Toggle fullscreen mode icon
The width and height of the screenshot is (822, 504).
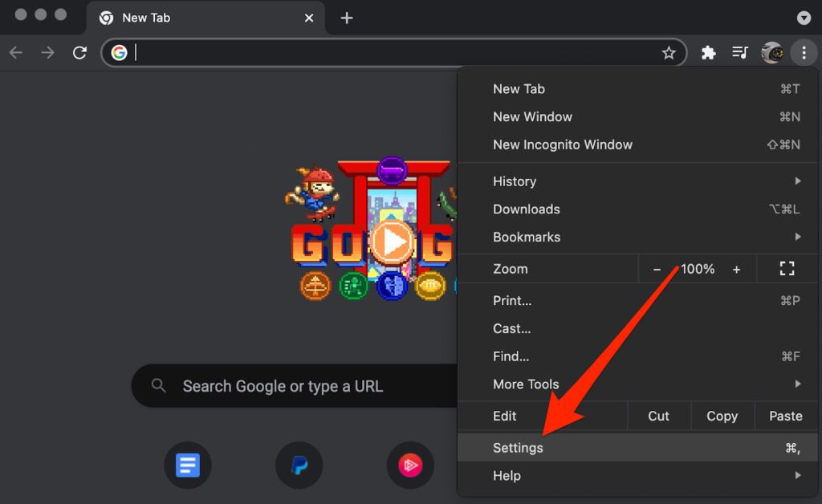tap(787, 269)
